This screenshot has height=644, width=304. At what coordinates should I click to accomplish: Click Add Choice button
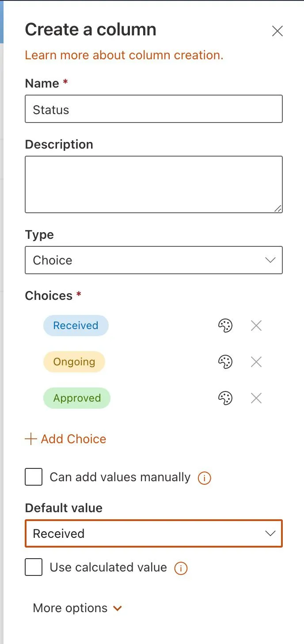click(x=66, y=439)
